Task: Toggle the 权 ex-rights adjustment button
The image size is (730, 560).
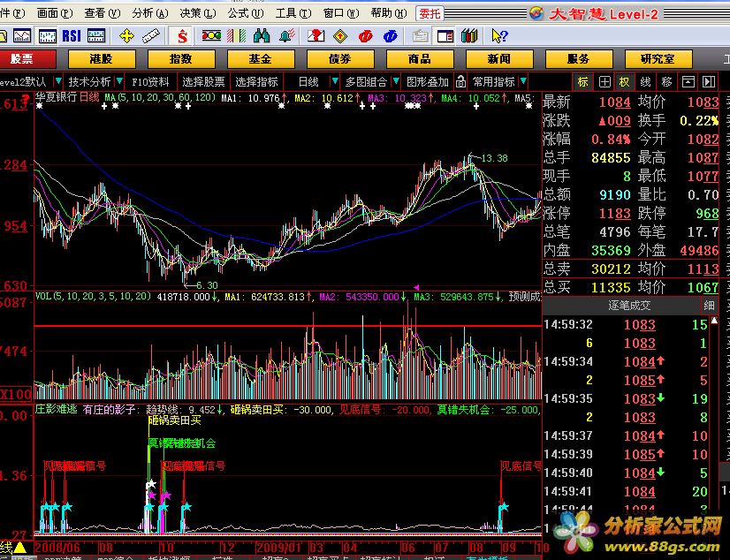Action: click(624, 82)
